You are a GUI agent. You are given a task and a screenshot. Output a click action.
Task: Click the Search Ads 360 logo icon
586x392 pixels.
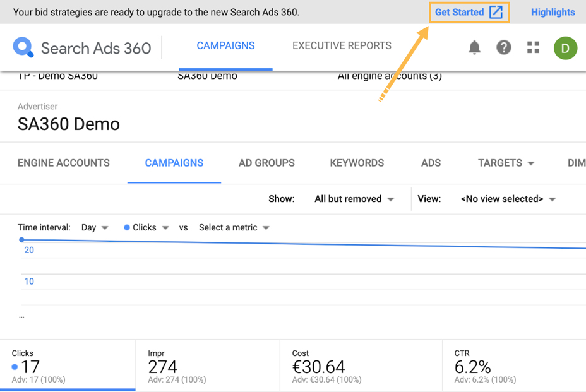23,47
